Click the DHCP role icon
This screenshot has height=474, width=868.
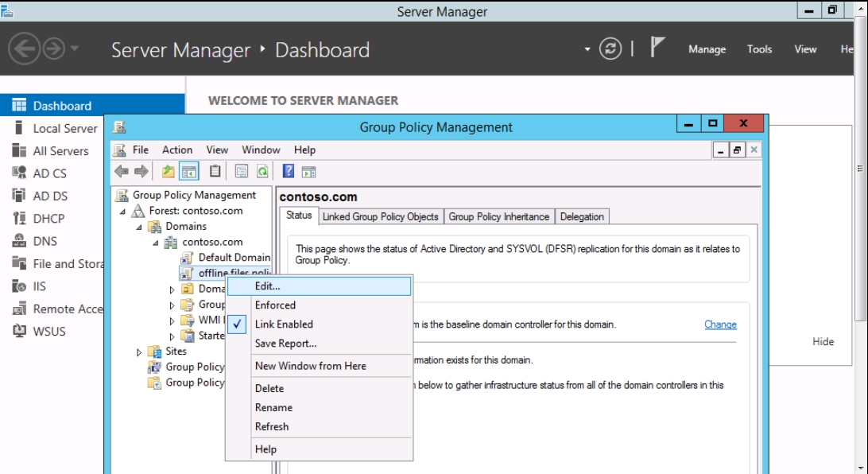(19, 218)
